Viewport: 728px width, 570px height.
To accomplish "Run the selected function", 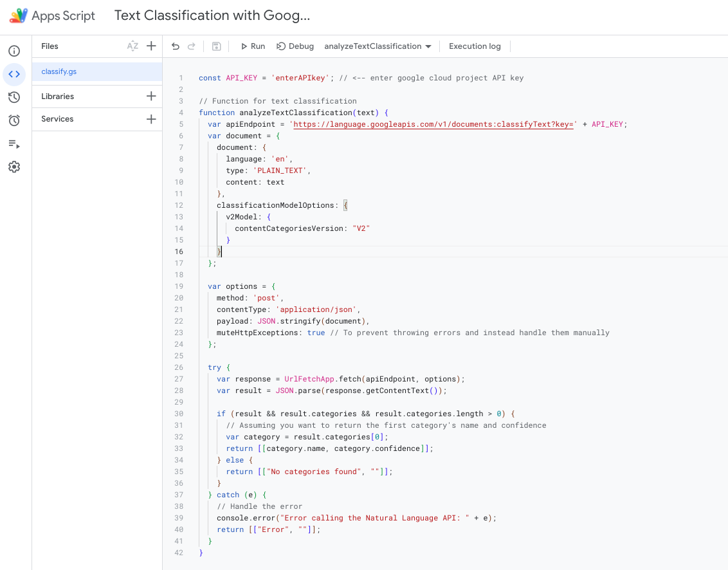I will (x=253, y=46).
